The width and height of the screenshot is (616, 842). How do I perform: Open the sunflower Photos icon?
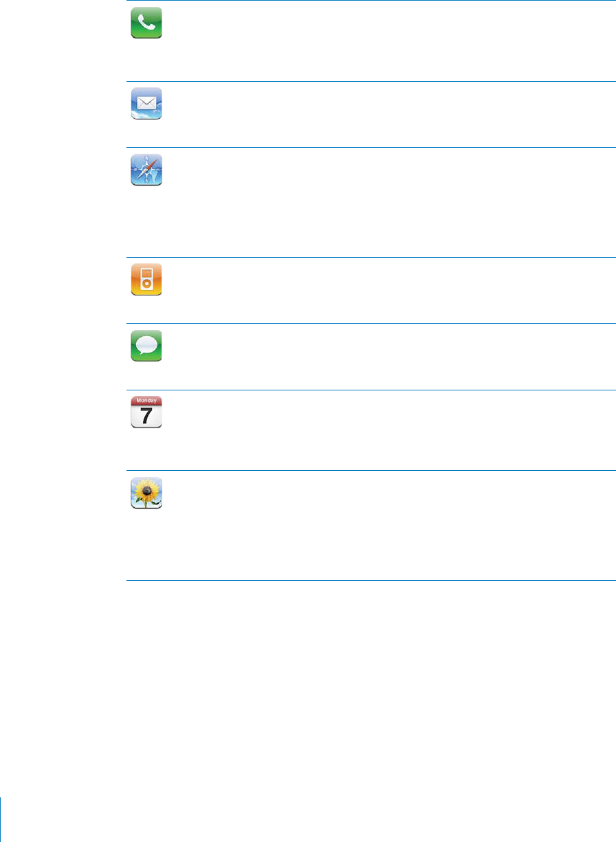pos(146,493)
